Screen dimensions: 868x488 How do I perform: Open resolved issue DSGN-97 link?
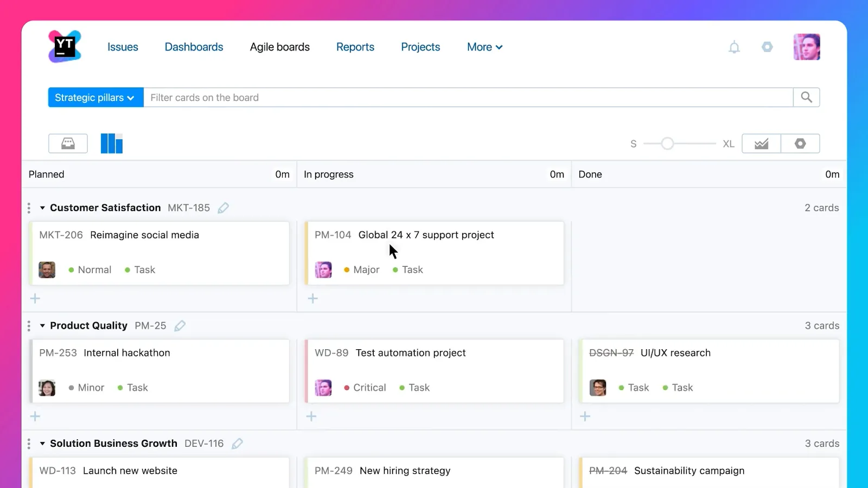coord(611,353)
